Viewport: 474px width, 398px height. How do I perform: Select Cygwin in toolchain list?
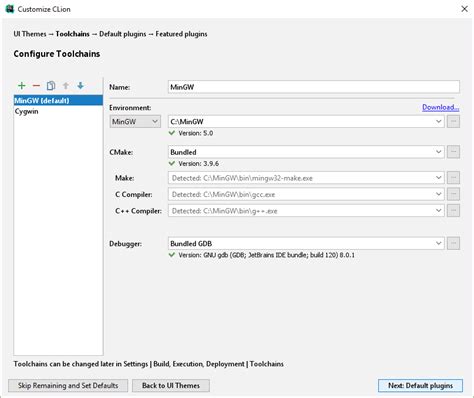pyautogui.click(x=58, y=111)
